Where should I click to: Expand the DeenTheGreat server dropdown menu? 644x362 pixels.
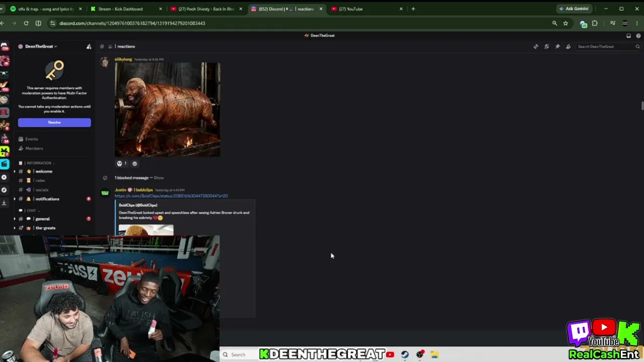coord(38,46)
